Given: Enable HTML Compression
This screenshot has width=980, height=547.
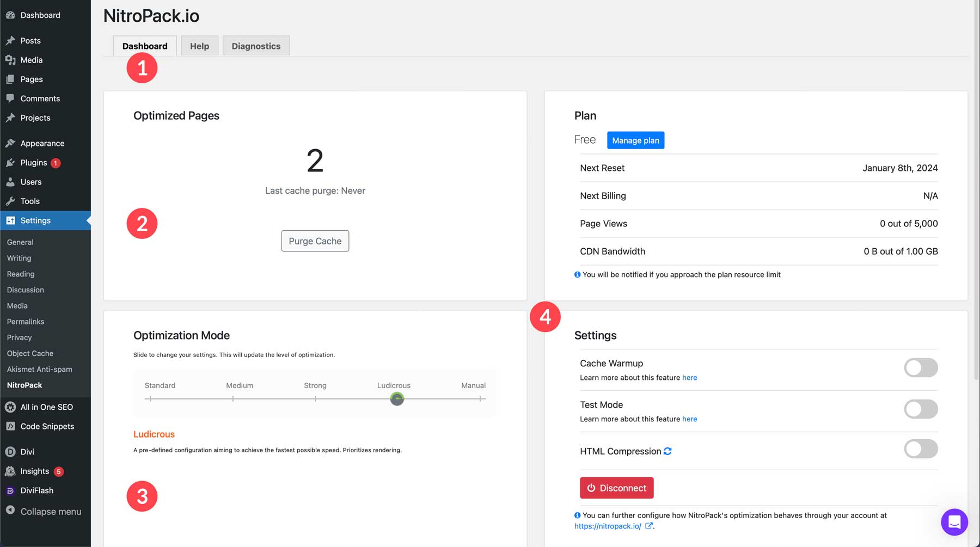Looking at the screenshot, I should [x=920, y=448].
